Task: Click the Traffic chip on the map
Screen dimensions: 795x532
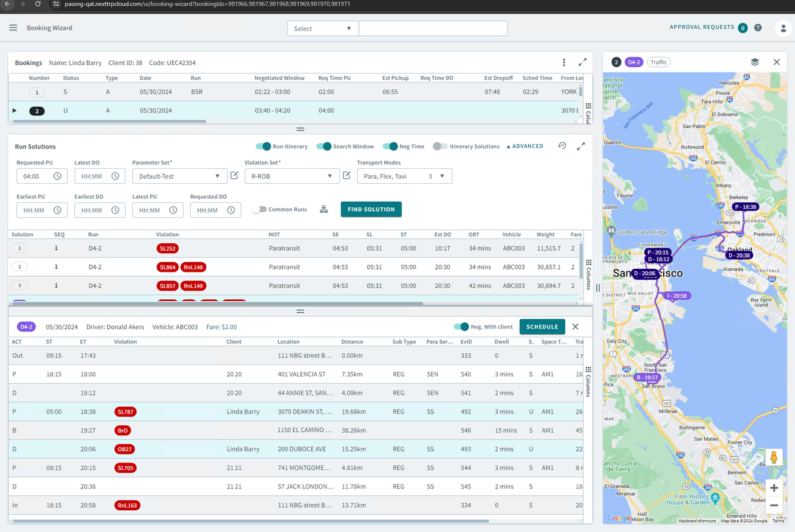Action: pyautogui.click(x=658, y=62)
